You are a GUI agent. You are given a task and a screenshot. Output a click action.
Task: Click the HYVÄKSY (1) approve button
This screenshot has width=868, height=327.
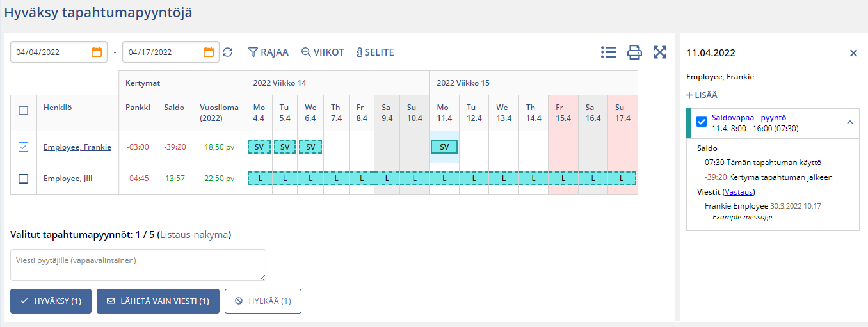click(51, 301)
